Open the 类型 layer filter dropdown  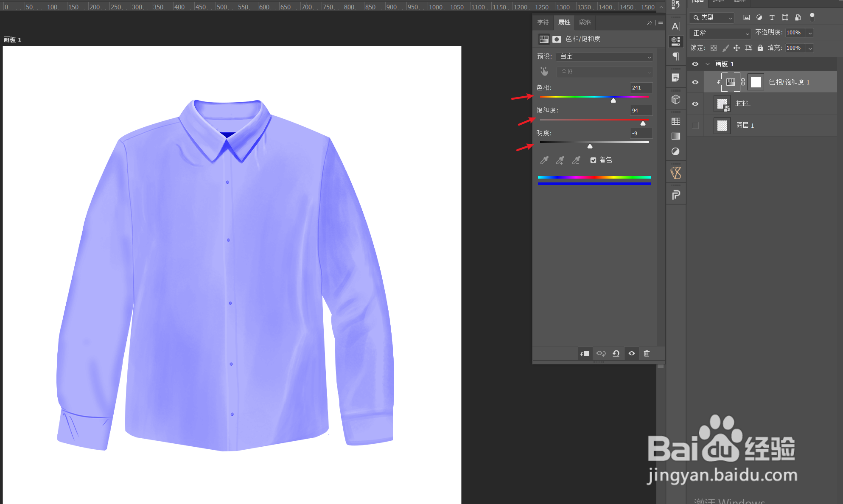click(712, 17)
